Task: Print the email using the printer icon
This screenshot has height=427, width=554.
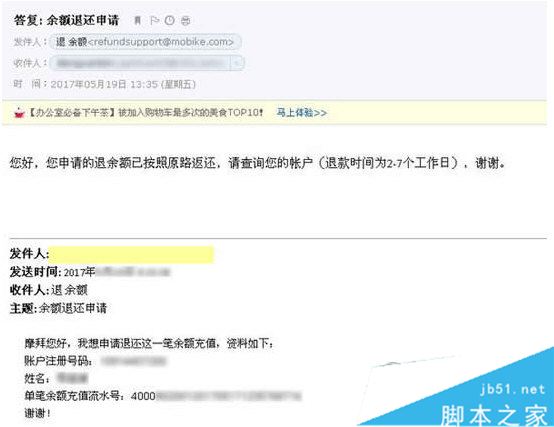Action: (x=185, y=20)
